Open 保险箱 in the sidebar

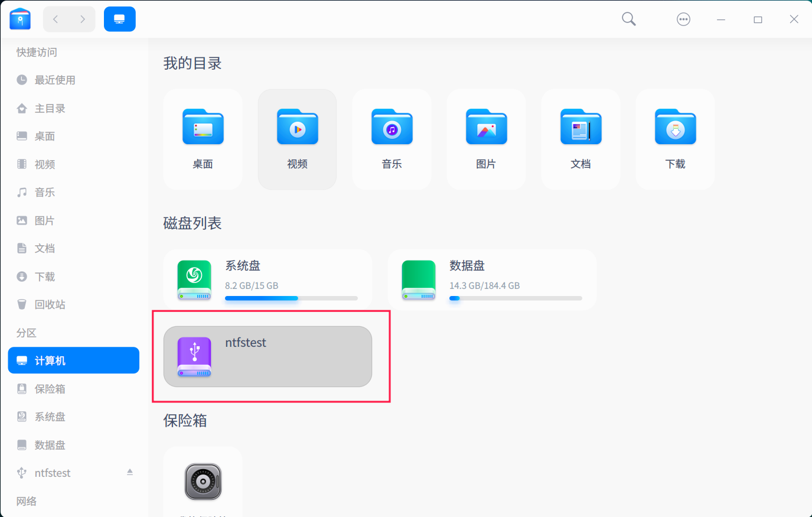point(73,389)
